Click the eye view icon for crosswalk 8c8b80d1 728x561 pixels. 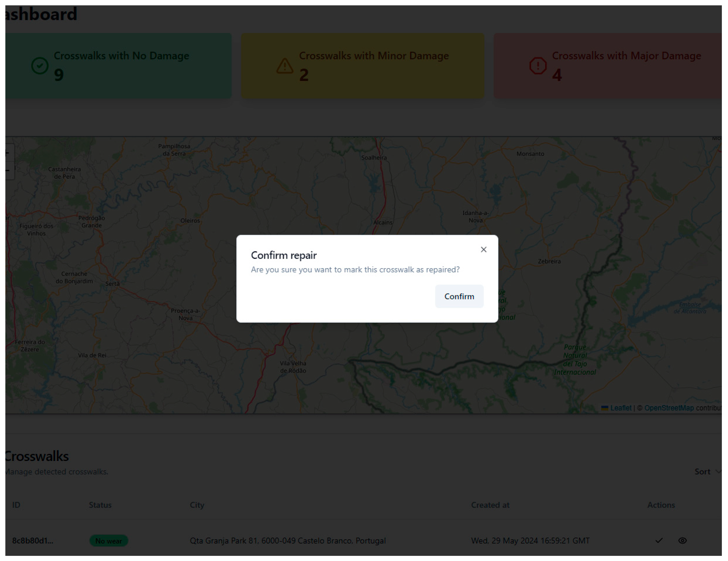pos(682,540)
